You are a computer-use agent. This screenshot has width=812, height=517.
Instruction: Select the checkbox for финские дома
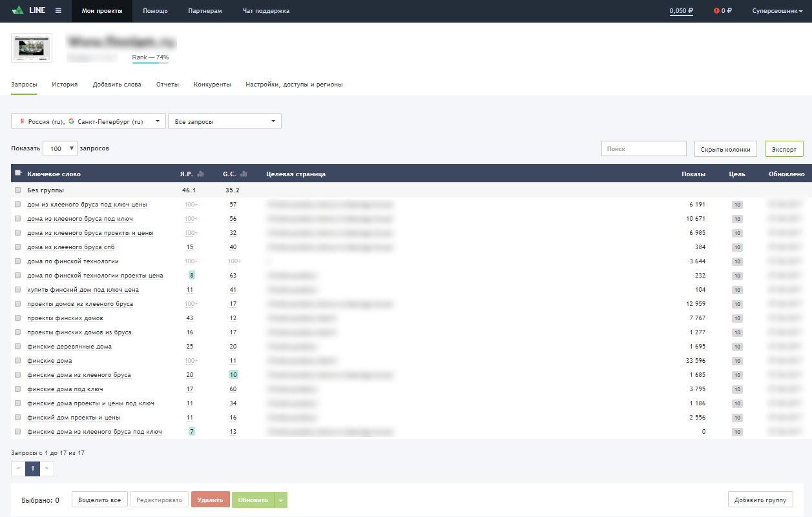pyautogui.click(x=17, y=361)
